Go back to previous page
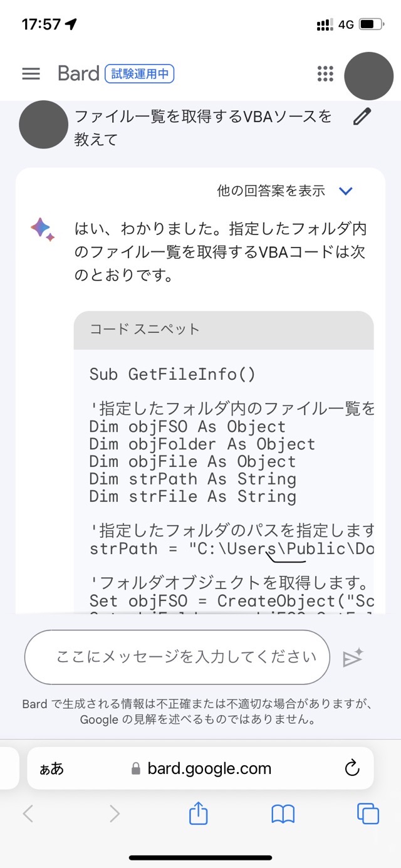This screenshot has width=401, height=868. (x=28, y=813)
